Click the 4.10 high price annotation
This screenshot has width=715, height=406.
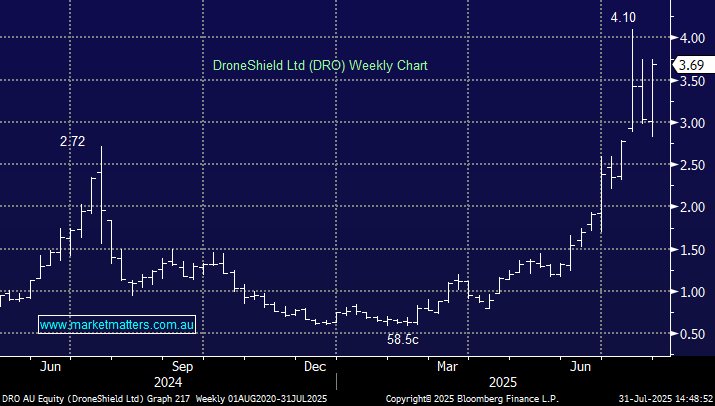pos(623,17)
